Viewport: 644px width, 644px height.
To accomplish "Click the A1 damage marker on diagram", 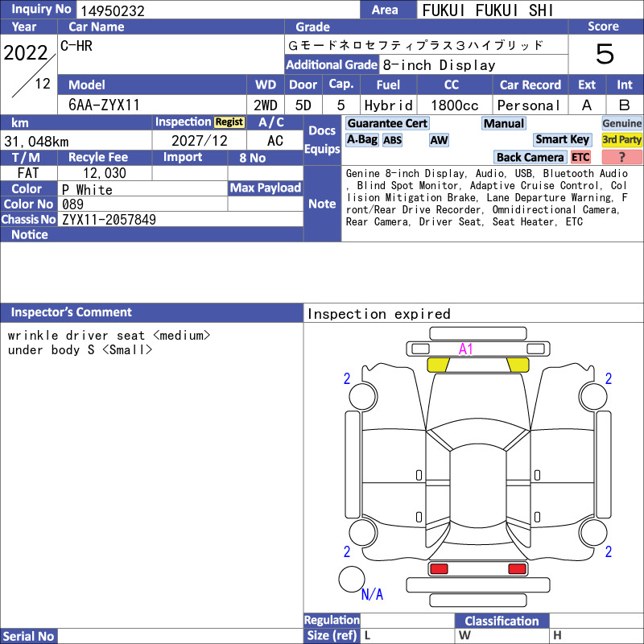I will [465, 349].
